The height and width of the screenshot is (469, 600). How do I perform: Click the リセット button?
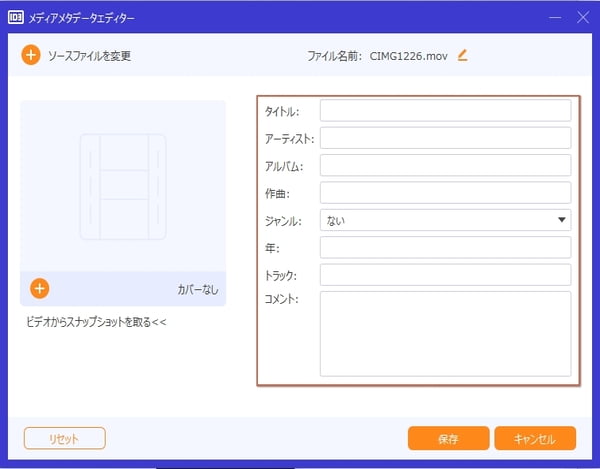coord(64,438)
